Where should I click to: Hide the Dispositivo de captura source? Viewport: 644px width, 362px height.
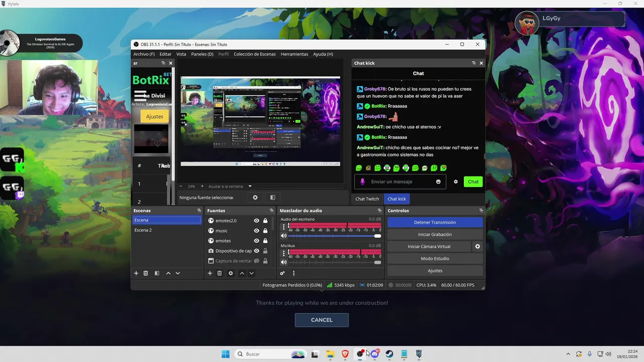point(257,251)
